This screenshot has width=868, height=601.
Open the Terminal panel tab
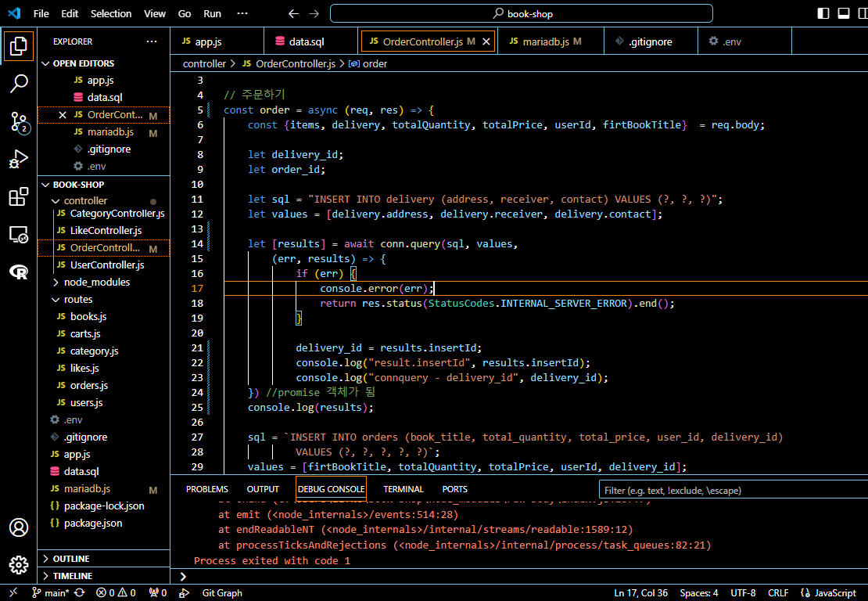click(x=404, y=490)
